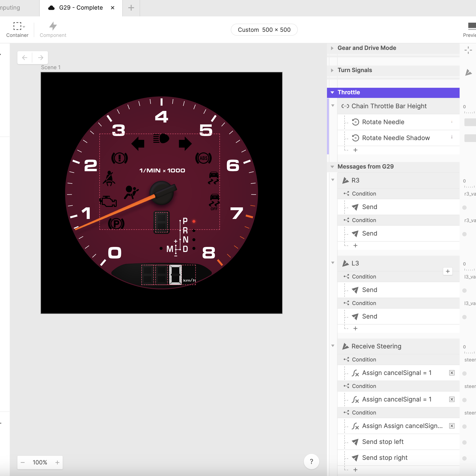Expand the Turn Signals trigger

tap(332, 70)
